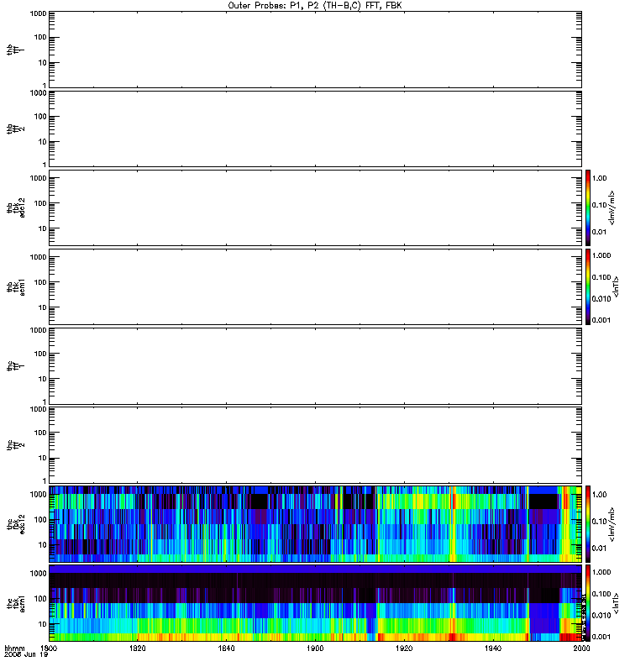630x672 pixels.
Task: Click the <|nT|> unit label beside thc scm1 color bar
Action: [x=617, y=603]
